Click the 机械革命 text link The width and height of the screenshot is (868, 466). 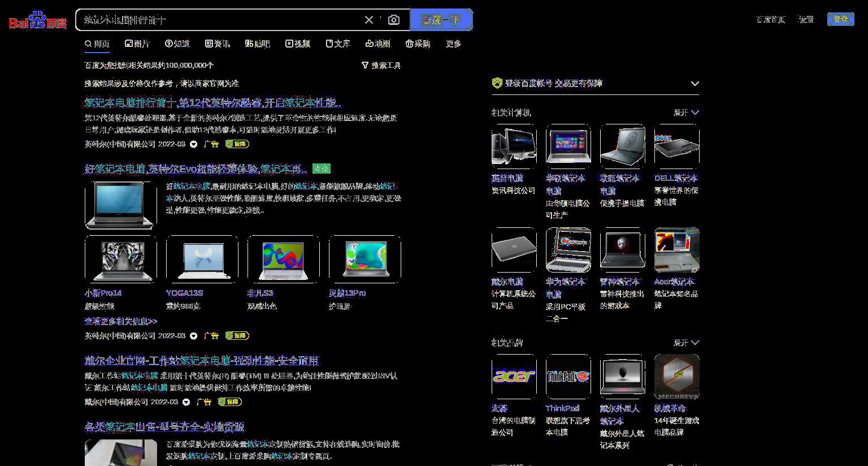(x=670, y=408)
